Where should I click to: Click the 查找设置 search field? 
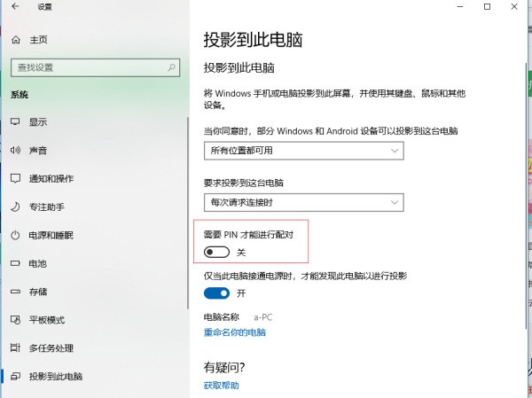tap(95, 67)
